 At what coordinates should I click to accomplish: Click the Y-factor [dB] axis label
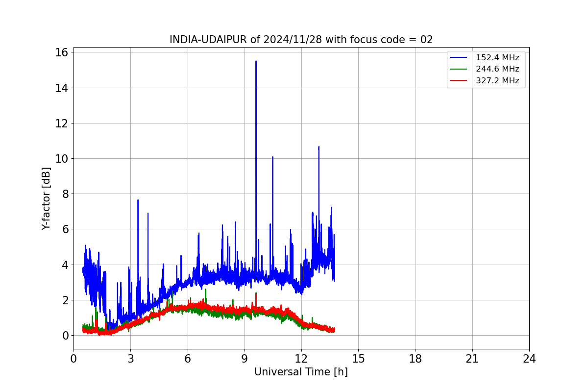pos(47,198)
